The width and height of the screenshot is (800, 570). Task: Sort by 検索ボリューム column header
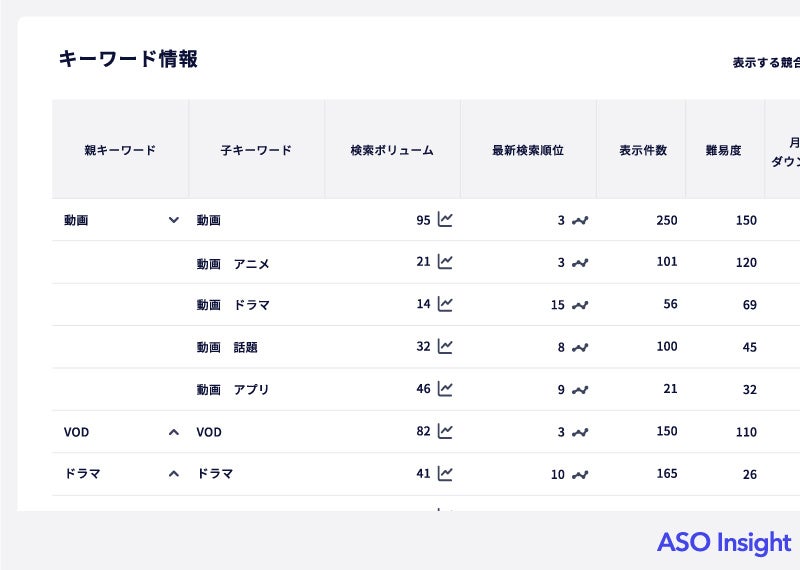click(392, 150)
